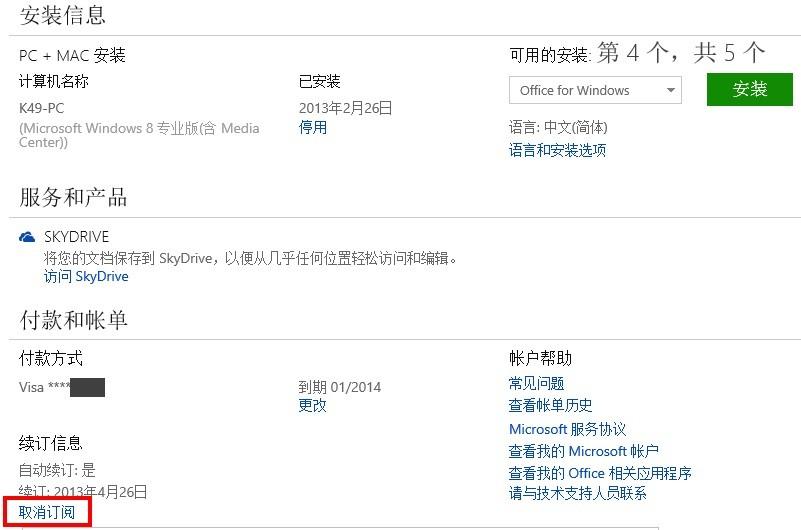Click the 访问 SkyDrive link
This screenshot has height=530, width=801.
(x=86, y=276)
